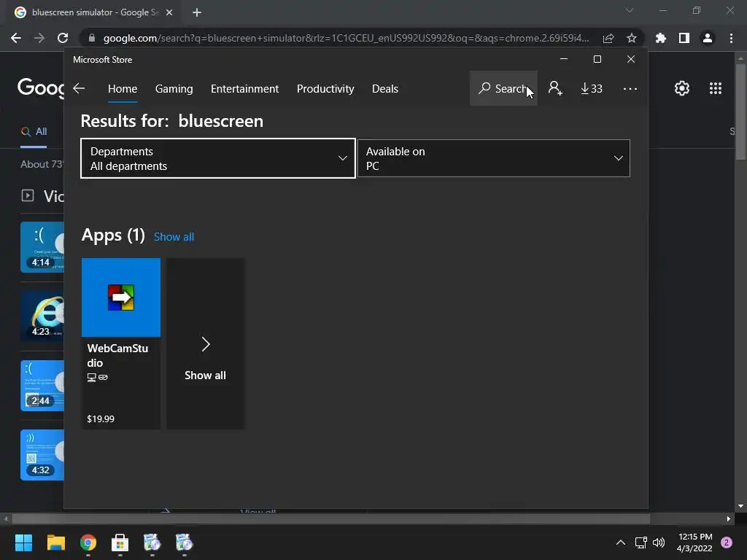This screenshot has height=560, width=747.
Task: Click the share this page icon in Chrome
Action: pyautogui.click(x=608, y=38)
